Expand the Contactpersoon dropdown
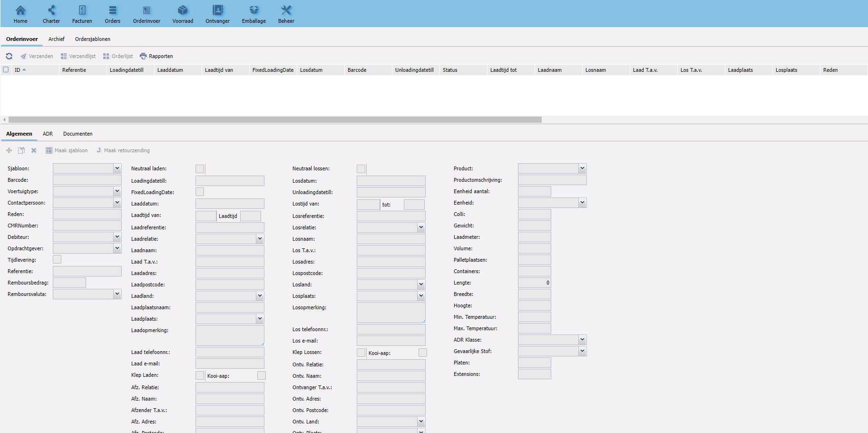This screenshot has width=868, height=433. coord(117,202)
